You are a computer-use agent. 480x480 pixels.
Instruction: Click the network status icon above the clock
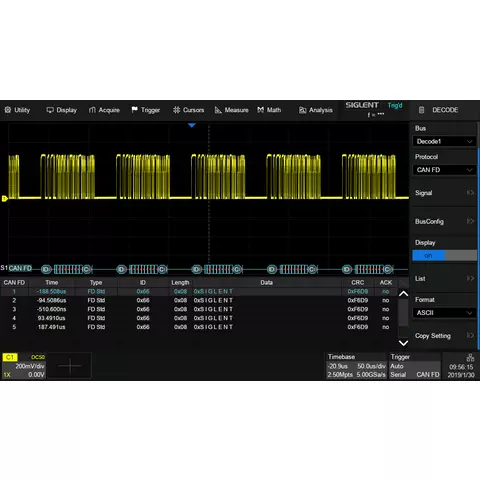[x=470, y=358]
